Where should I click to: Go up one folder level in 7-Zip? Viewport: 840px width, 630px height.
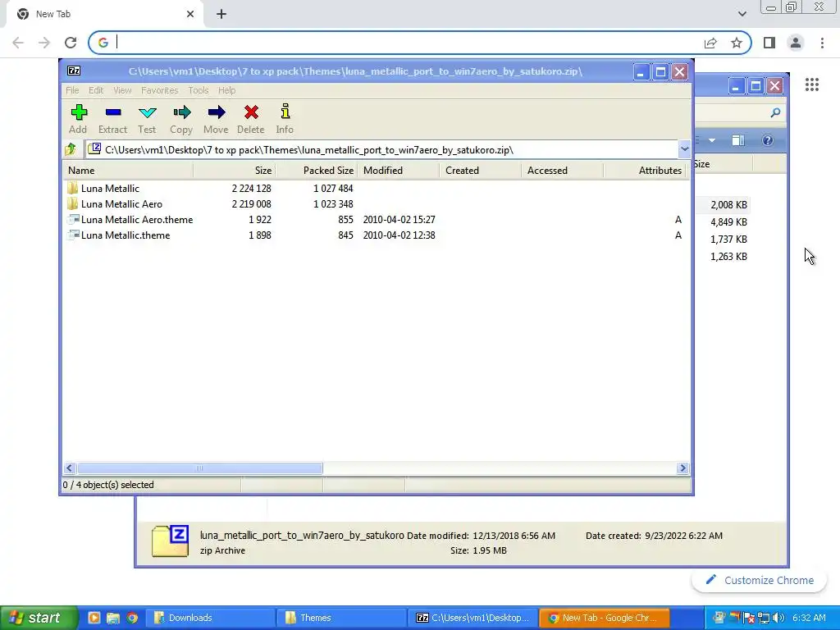pyautogui.click(x=71, y=149)
